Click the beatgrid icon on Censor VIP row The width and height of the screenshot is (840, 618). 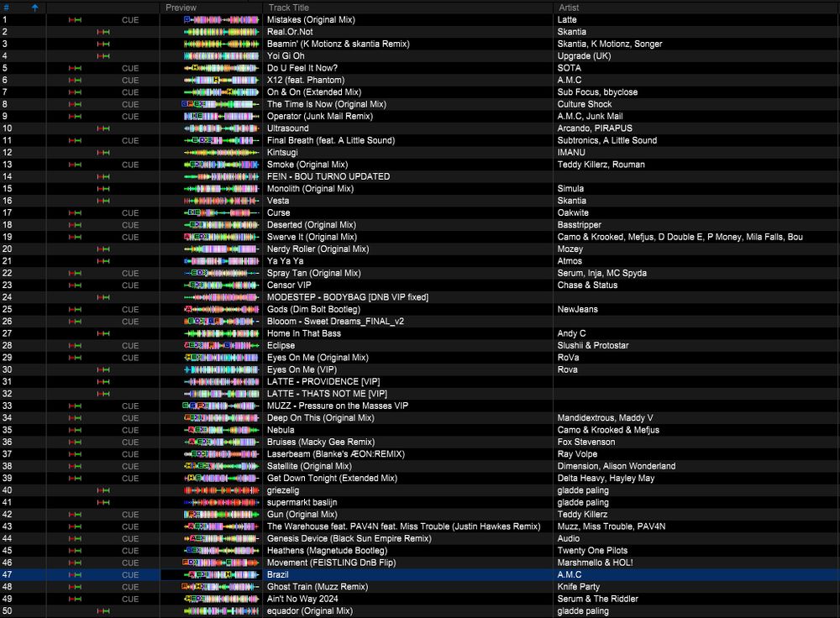pyautogui.click(x=75, y=285)
